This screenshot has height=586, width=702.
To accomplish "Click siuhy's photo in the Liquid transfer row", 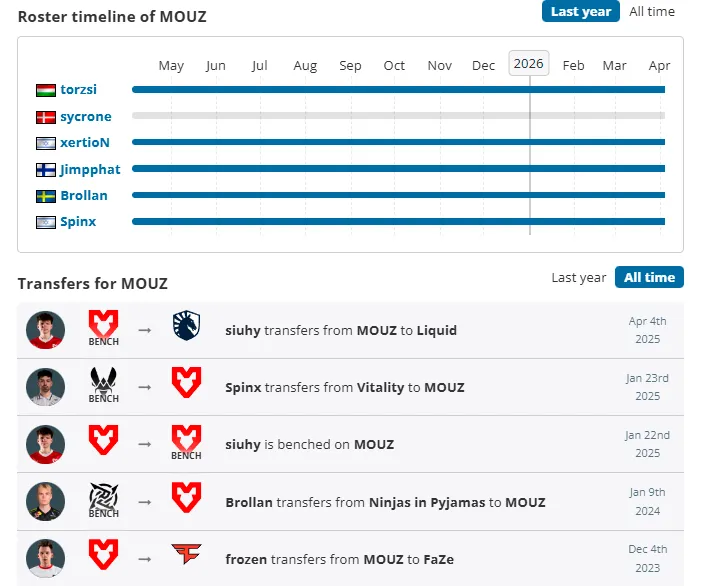I will 45,330.
